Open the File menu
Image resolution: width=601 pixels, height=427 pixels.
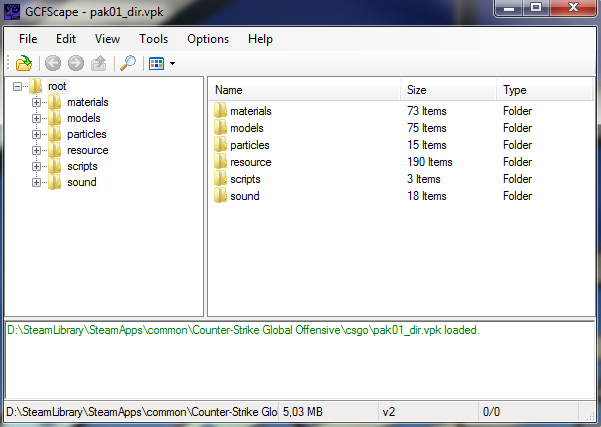pyautogui.click(x=28, y=39)
